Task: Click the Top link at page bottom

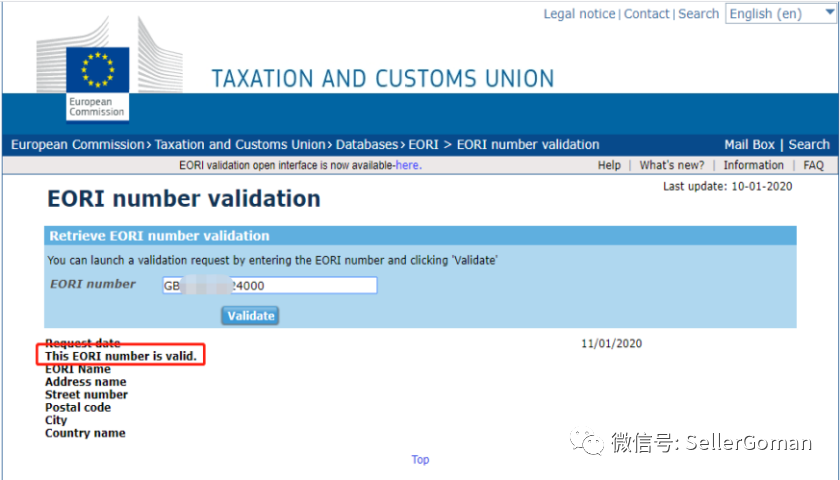Action: (420, 460)
